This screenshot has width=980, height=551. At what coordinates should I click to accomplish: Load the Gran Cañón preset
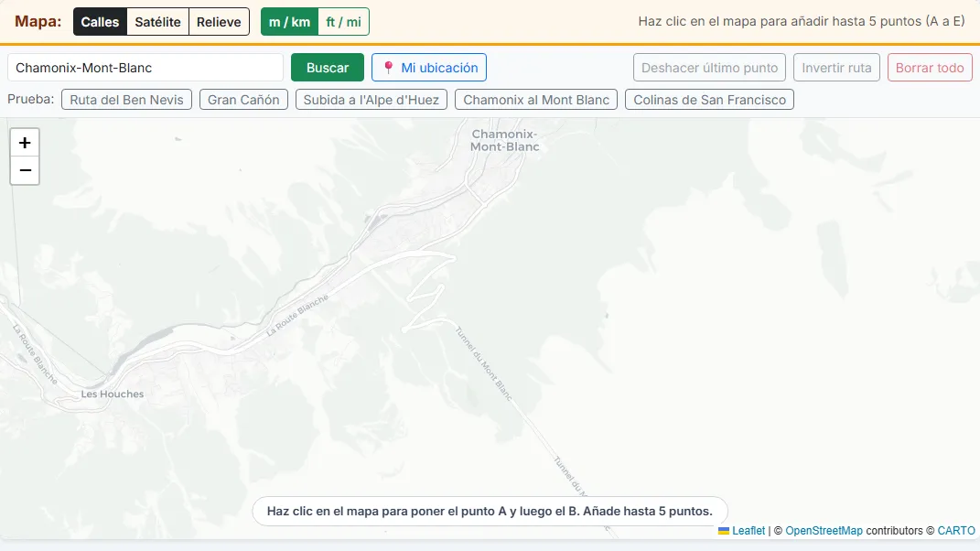(243, 100)
